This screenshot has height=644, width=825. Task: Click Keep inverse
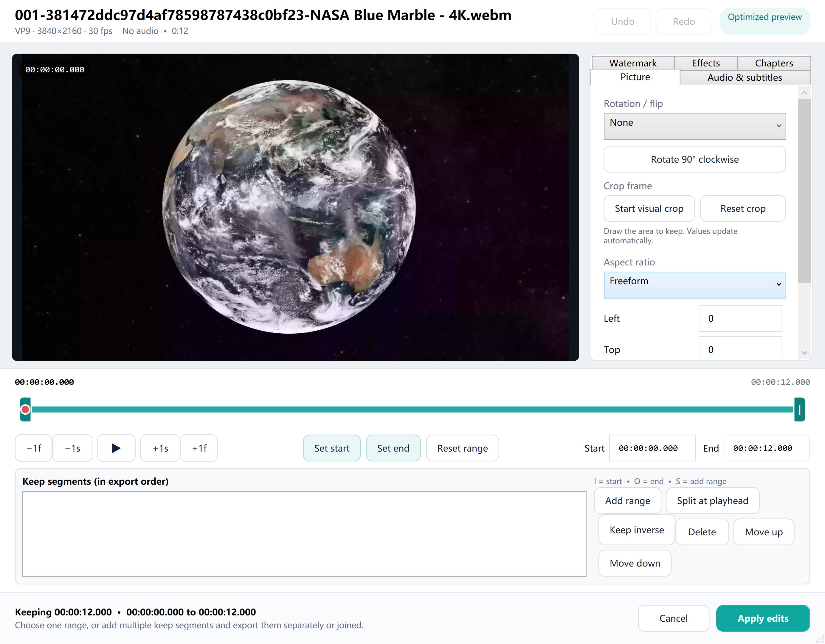pos(637,530)
